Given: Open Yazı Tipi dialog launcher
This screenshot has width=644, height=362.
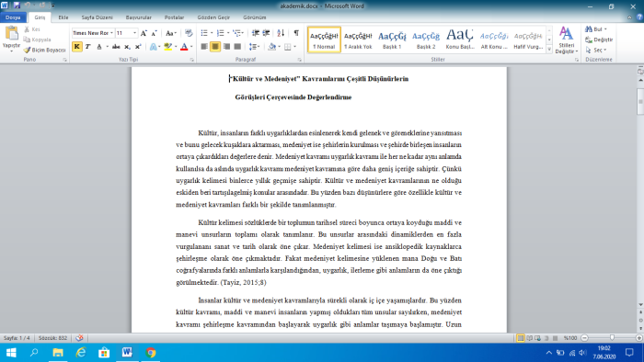Looking at the screenshot, I should [x=191, y=60].
